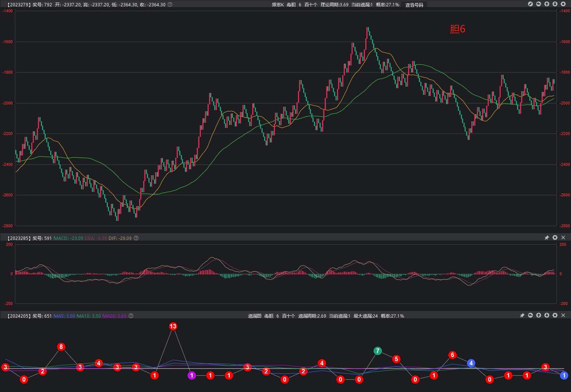Click help question icon beside MACD DIF value
Image resolution: width=571 pixels, height=392 pixels.
[136, 238]
